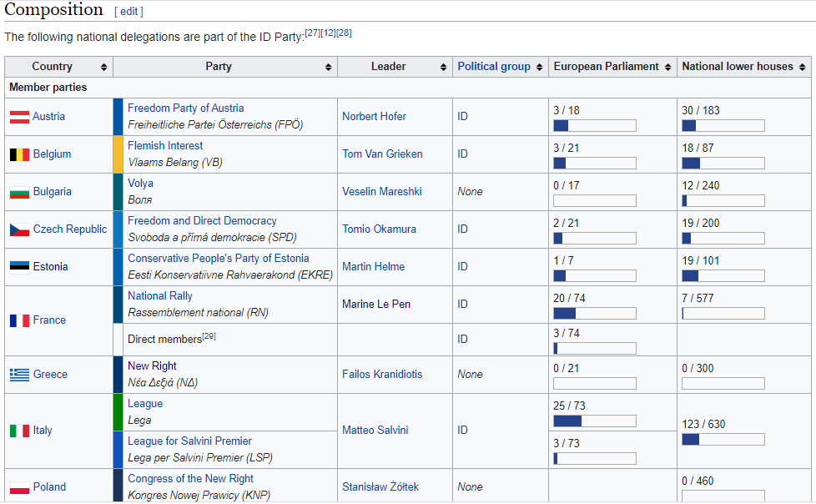Click the blue party color cell for Austria
Screen dimensions: 816x504
click(x=118, y=117)
